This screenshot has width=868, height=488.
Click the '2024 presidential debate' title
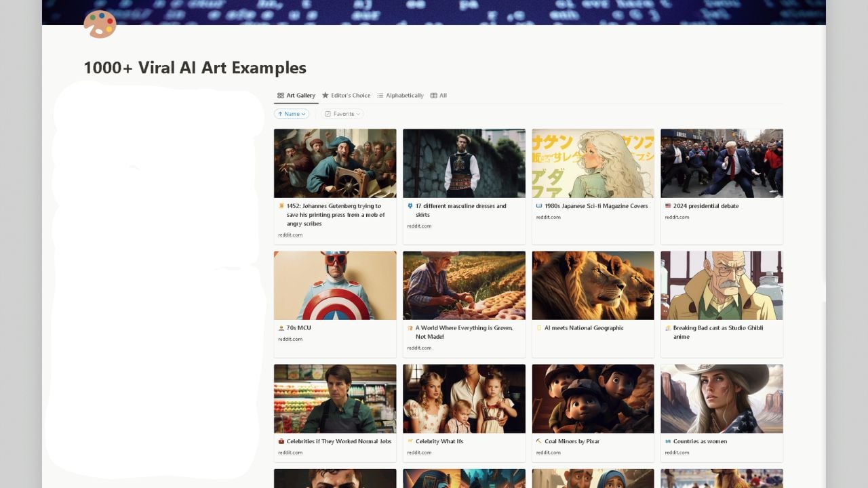pyautogui.click(x=706, y=206)
